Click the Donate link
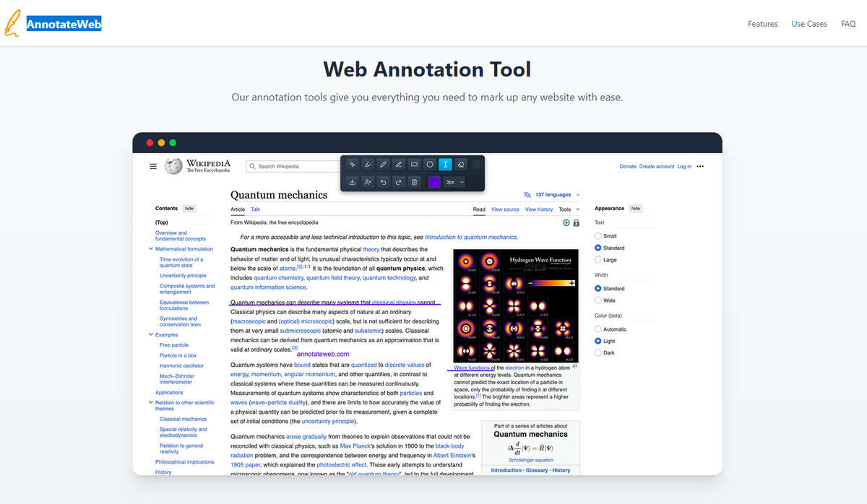Image resolution: width=867 pixels, height=504 pixels. (628, 166)
